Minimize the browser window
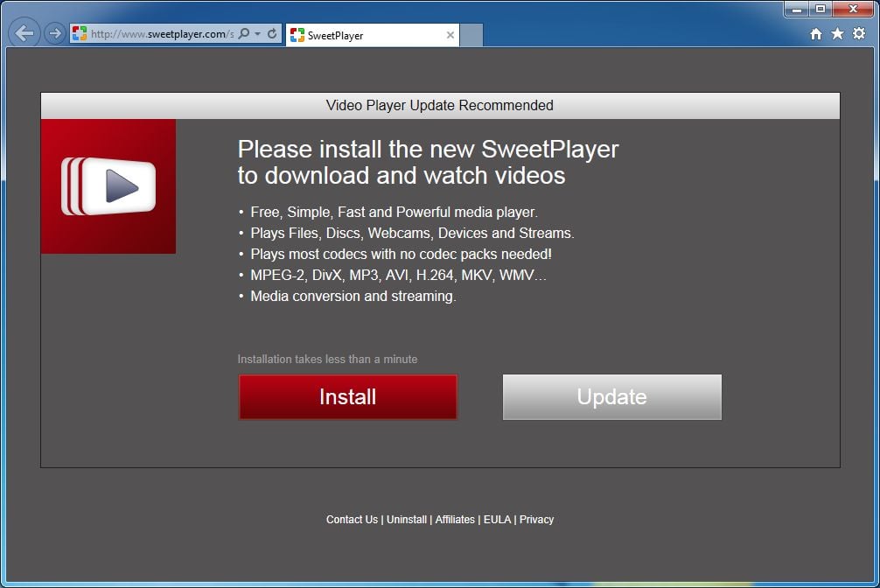The image size is (880, 588). point(796,9)
